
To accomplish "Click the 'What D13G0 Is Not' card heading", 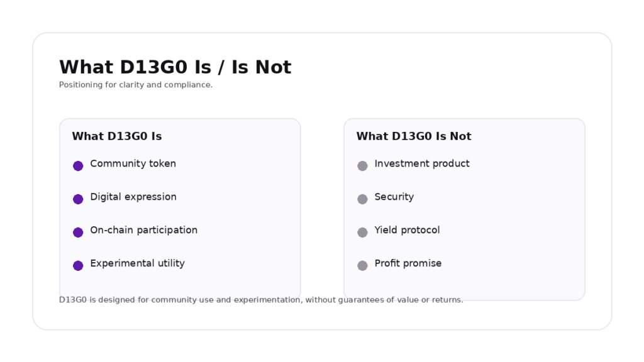I will [x=413, y=136].
